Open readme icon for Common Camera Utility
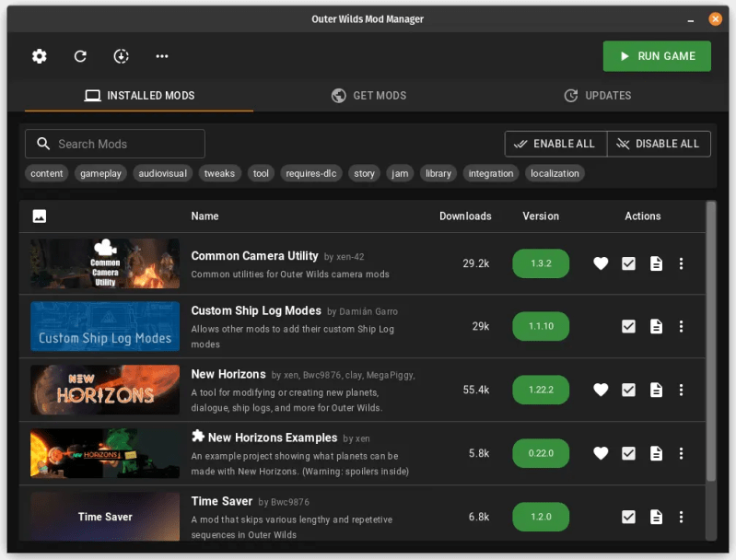Screen dimensions: 736x560 pyautogui.click(x=656, y=263)
